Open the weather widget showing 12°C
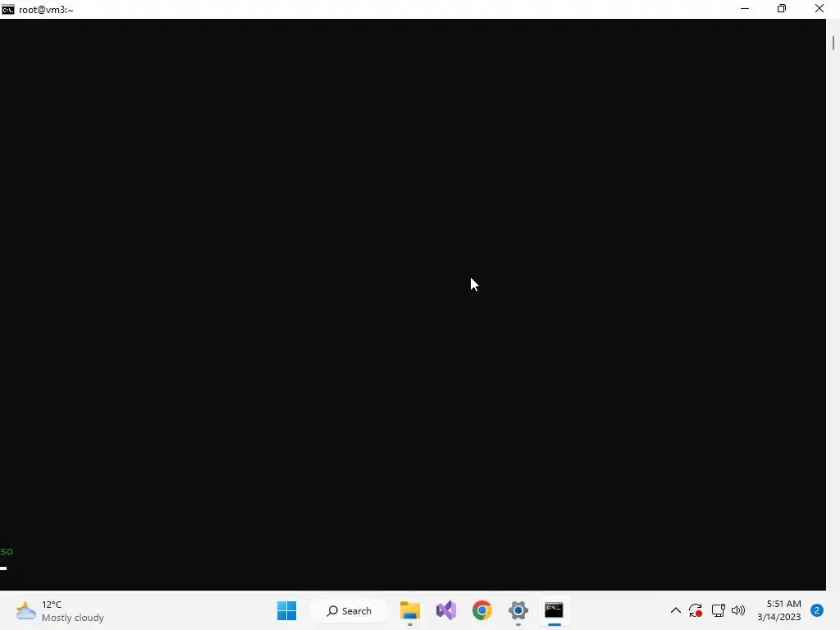 point(60,611)
